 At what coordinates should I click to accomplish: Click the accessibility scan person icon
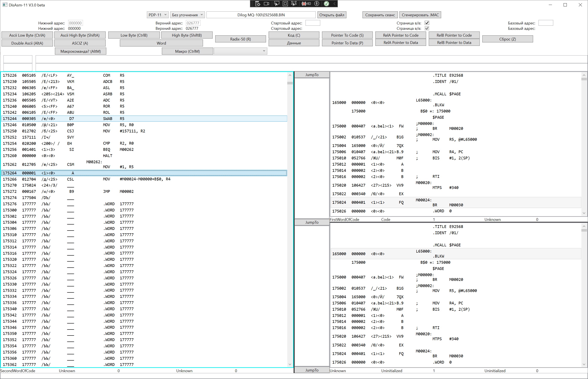(317, 4)
